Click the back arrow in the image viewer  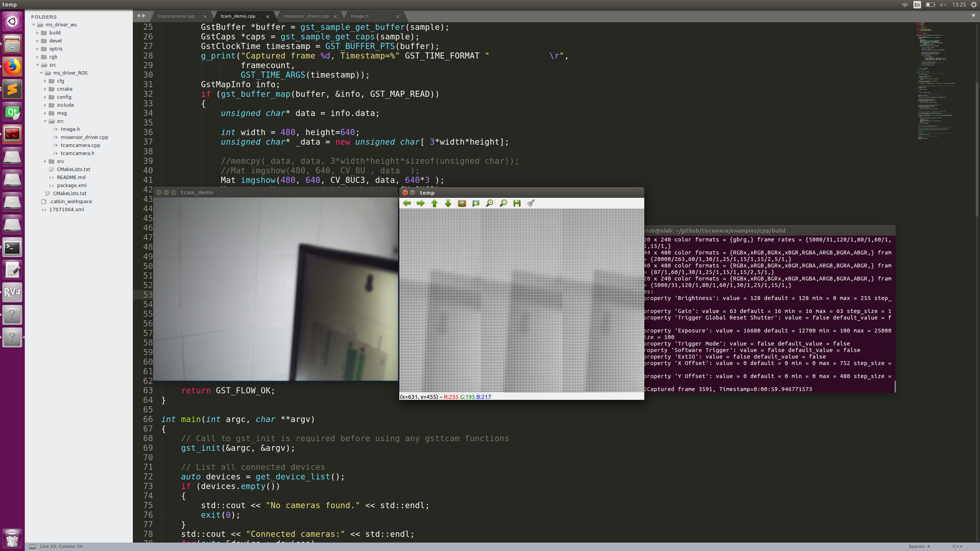click(x=407, y=203)
